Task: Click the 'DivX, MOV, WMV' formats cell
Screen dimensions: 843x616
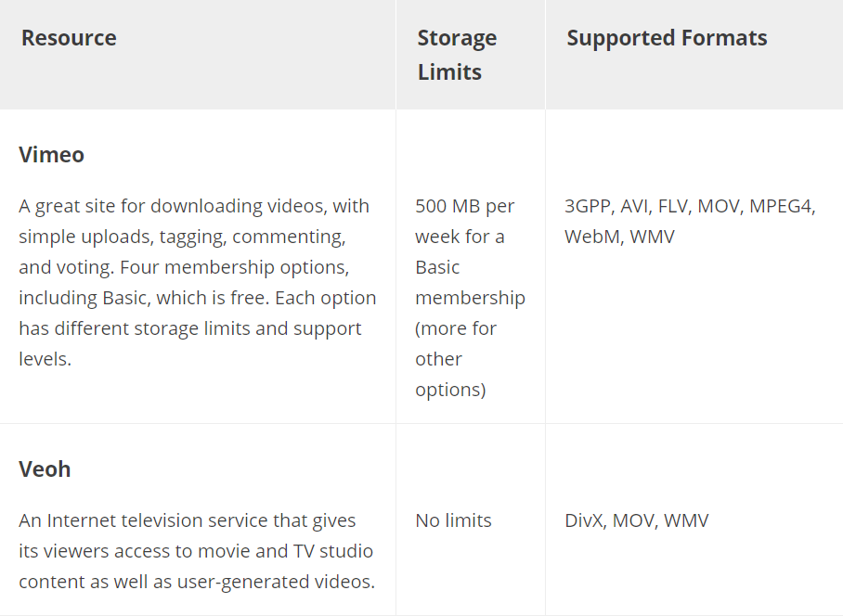Action: (637, 520)
